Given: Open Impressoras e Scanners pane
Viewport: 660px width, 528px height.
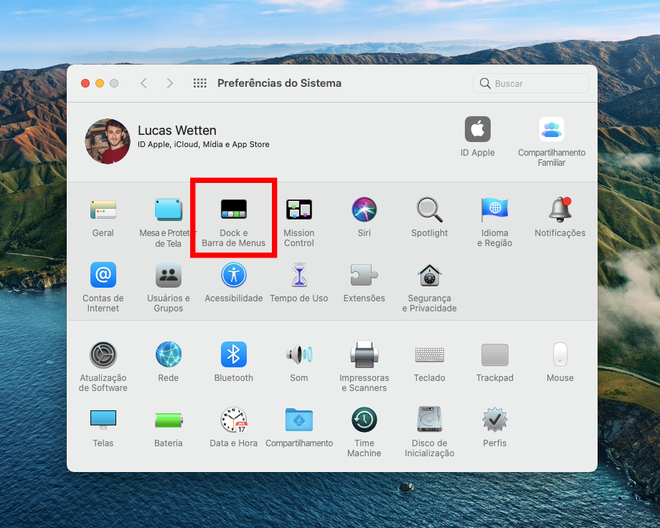Looking at the screenshot, I should pos(364,355).
